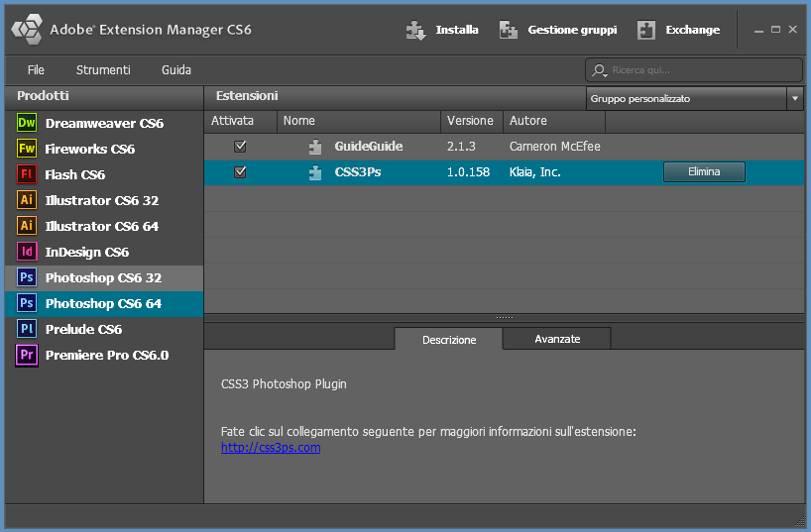Select the Fireworks CS6 product icon
This screenshot has height=532, width=811.
[x=27, y=149]
